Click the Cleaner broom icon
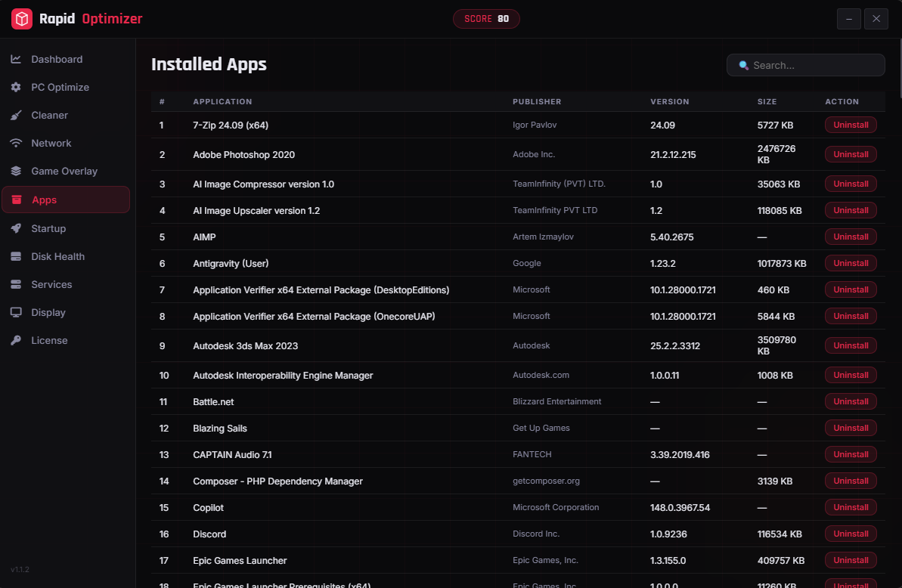902x588 pixels. pyautogui.click(x=16, y=115)
